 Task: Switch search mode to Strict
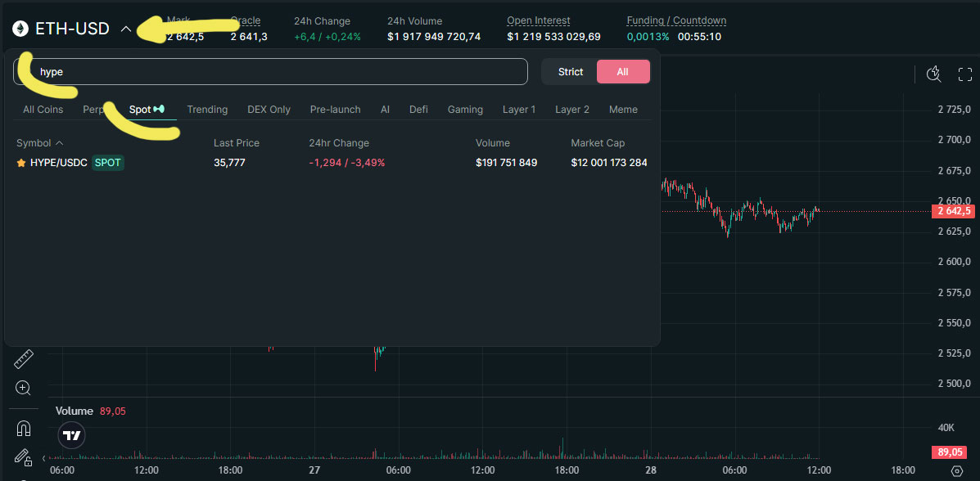tap(570, 72)
